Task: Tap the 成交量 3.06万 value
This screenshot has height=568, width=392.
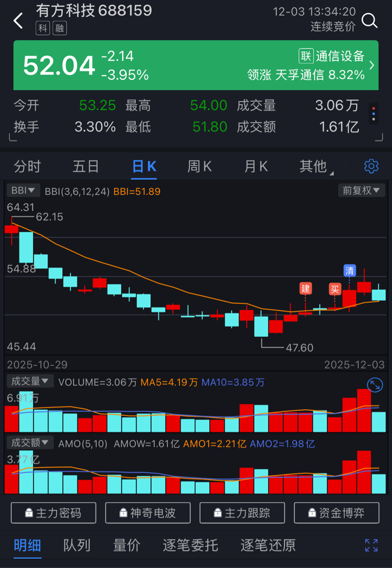Action: tap(337, 106)
